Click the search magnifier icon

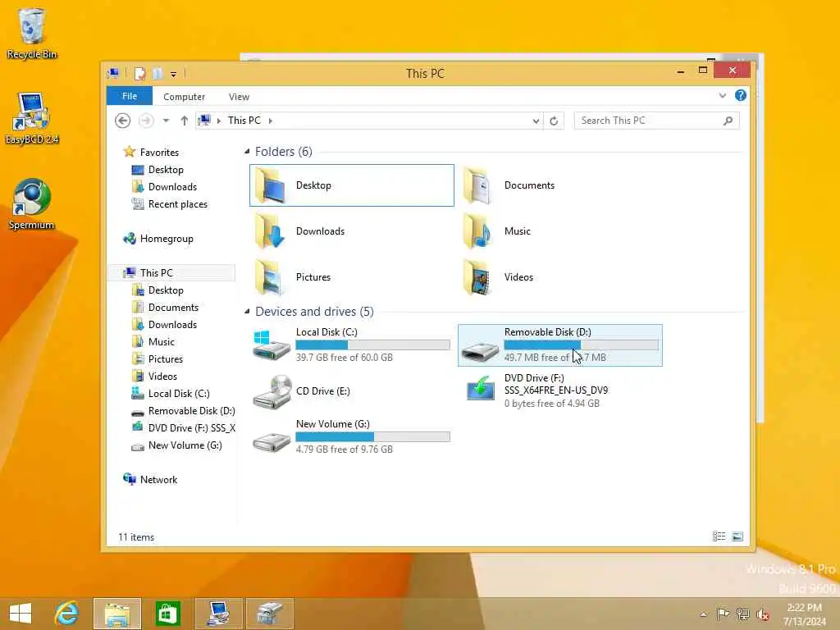[728, 121]
